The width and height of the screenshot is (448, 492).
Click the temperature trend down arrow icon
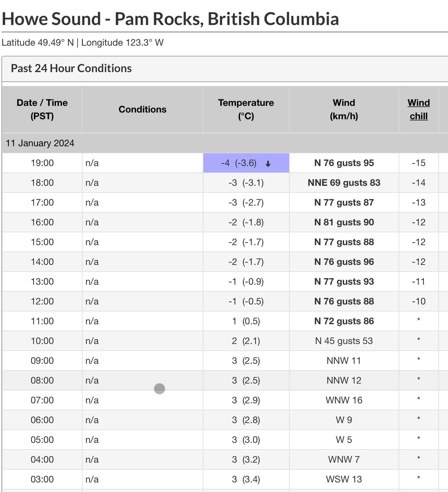coord(268,164)
